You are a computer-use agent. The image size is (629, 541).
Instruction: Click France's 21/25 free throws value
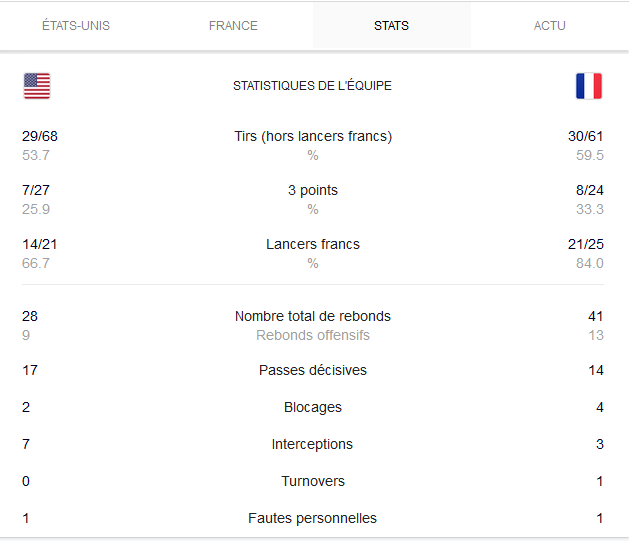pyautogui.click(x=586, y=244)
